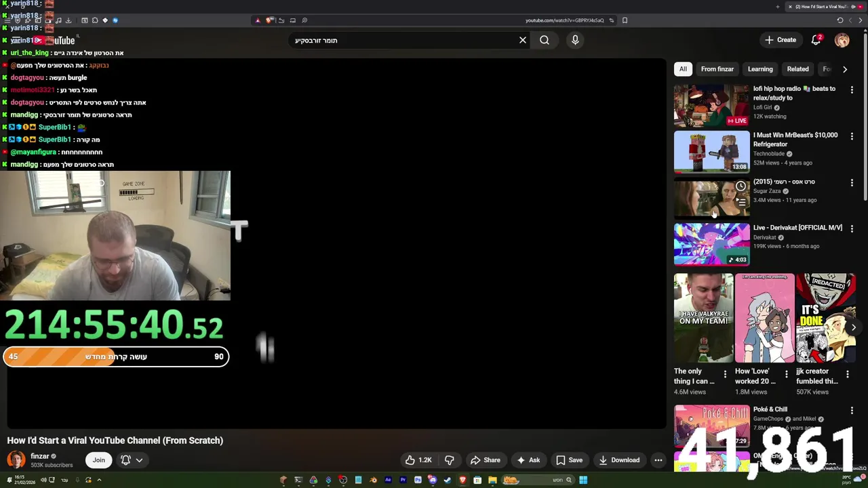The height and width of the screenshot is (488, 868).
Task: Click the Windows taskbar search box
Action: point(538,480)
